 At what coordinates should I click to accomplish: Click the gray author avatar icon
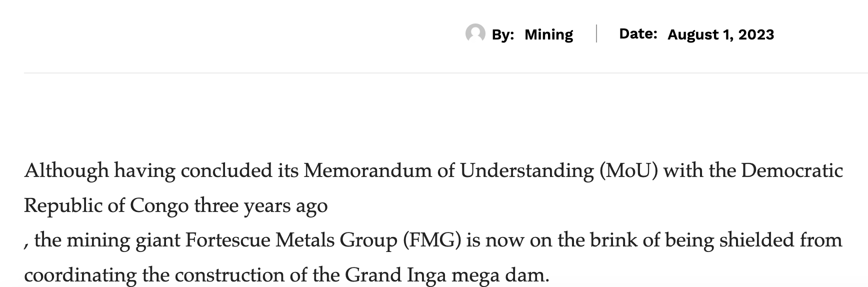[475, 33]
